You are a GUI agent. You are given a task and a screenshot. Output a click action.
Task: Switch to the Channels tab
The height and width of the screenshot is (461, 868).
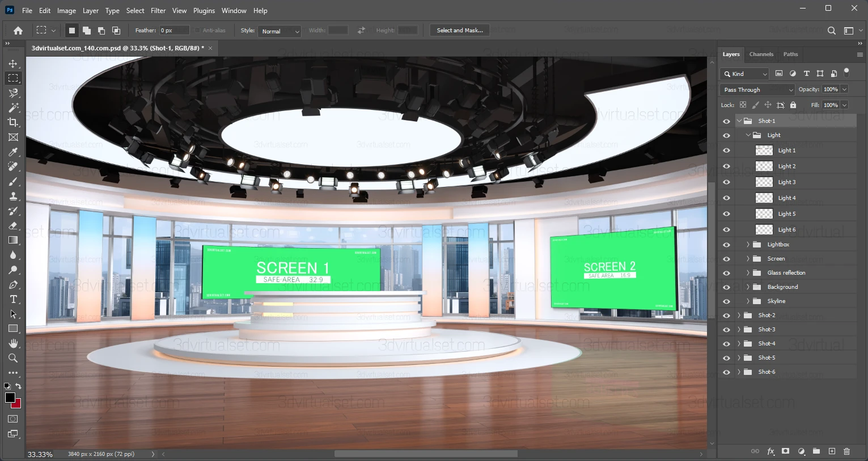761,54
